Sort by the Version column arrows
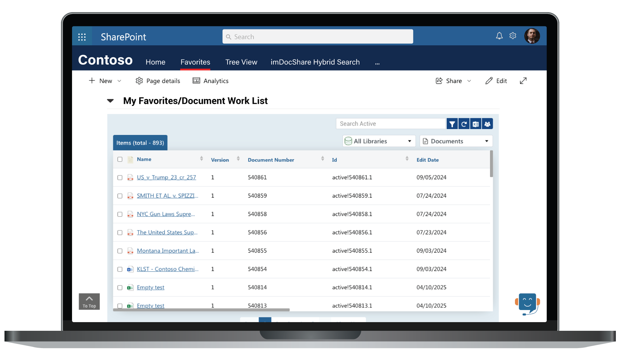This screenshot has width=623, height=364. coord(238,158)
